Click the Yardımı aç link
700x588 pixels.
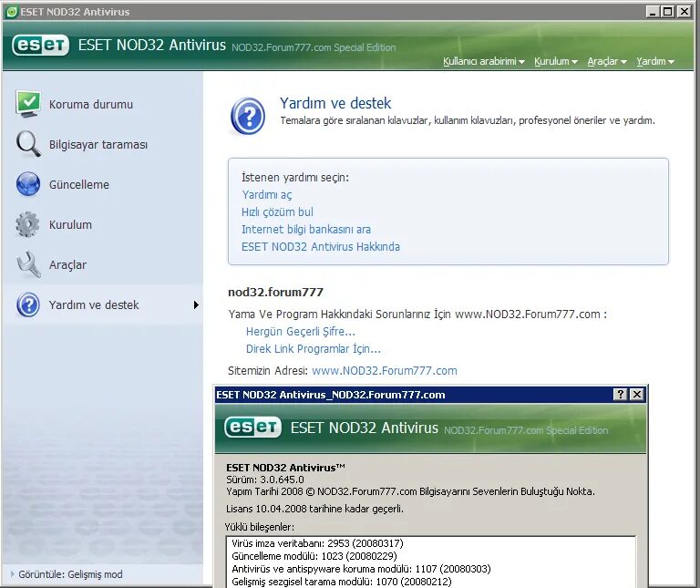pos(266,195)
